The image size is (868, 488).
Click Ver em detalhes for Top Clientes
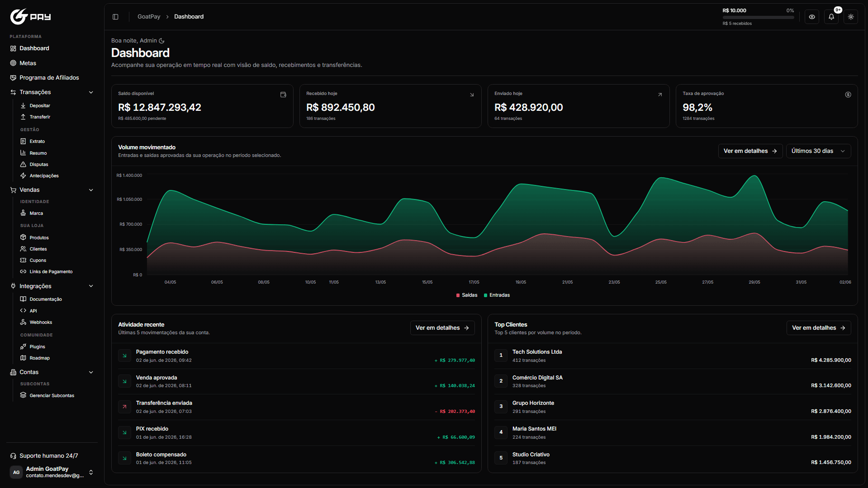(818, 328)
